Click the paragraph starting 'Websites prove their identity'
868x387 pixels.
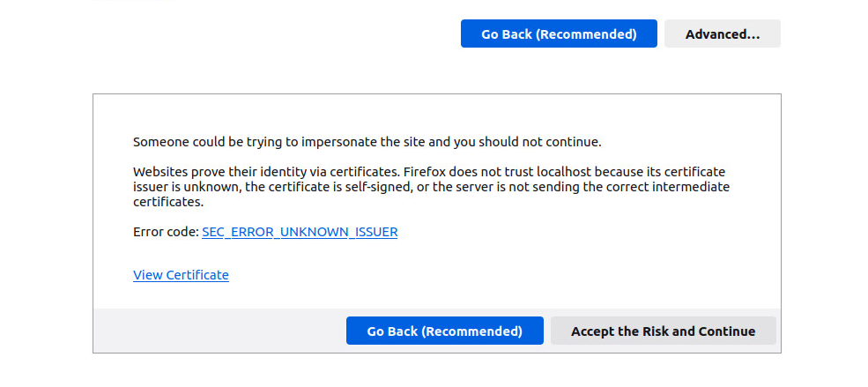click(x=431, y=187)
